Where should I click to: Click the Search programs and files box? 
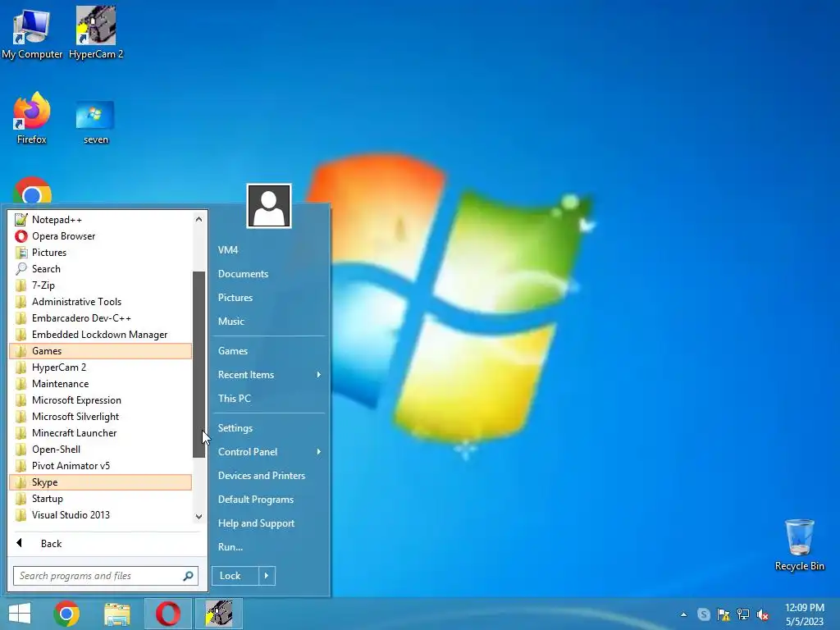click(x=106, y=576)
